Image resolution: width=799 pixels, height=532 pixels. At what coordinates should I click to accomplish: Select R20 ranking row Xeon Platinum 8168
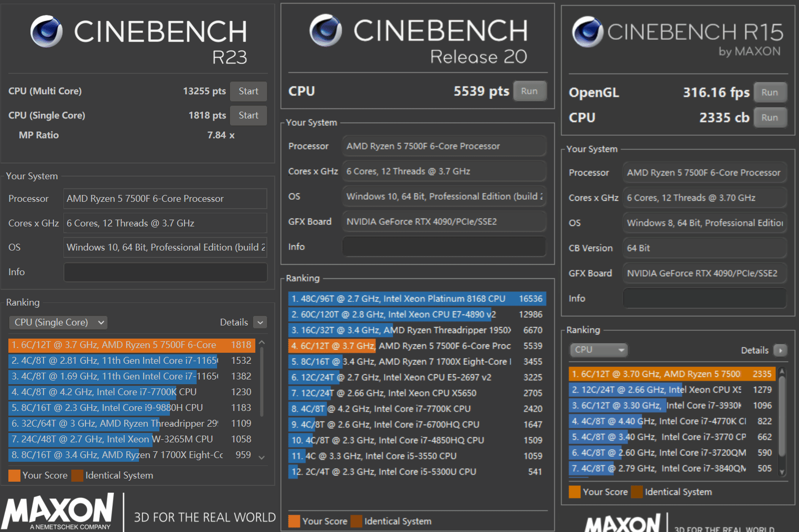pyautogui.click(x=417, y=299)
